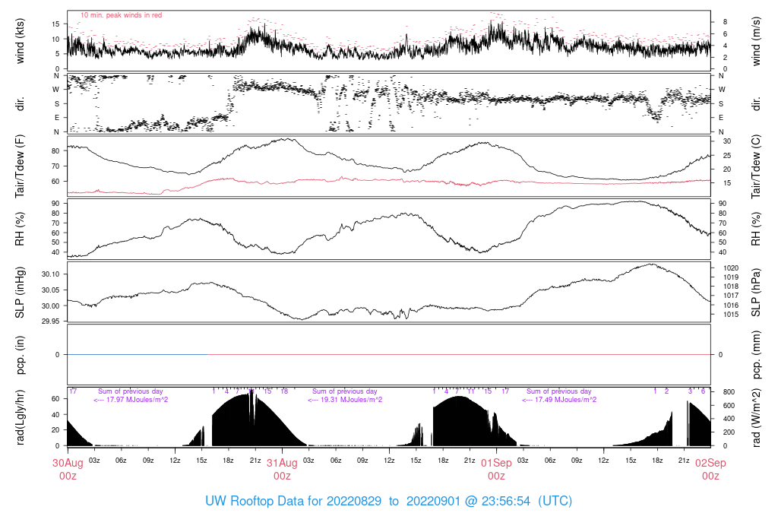Image resolution: width=778 pixels, height=532 pixels.
Task: Select the 'rad (W/m^2)' axis label
Action: 756,417
